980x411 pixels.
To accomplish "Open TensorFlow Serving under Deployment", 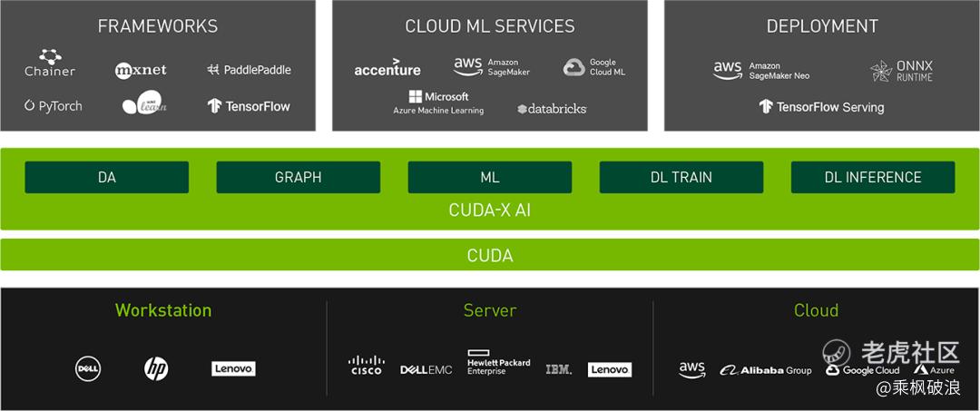I will point(821,107).
